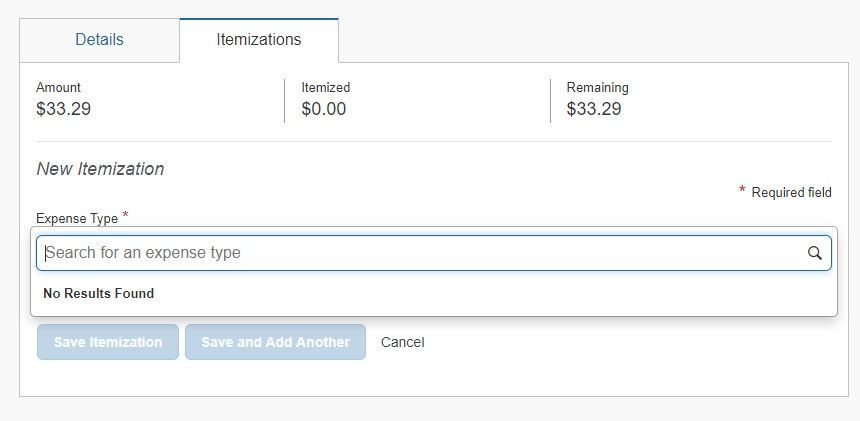Select the Amount value $33.29

click(64, 109)
